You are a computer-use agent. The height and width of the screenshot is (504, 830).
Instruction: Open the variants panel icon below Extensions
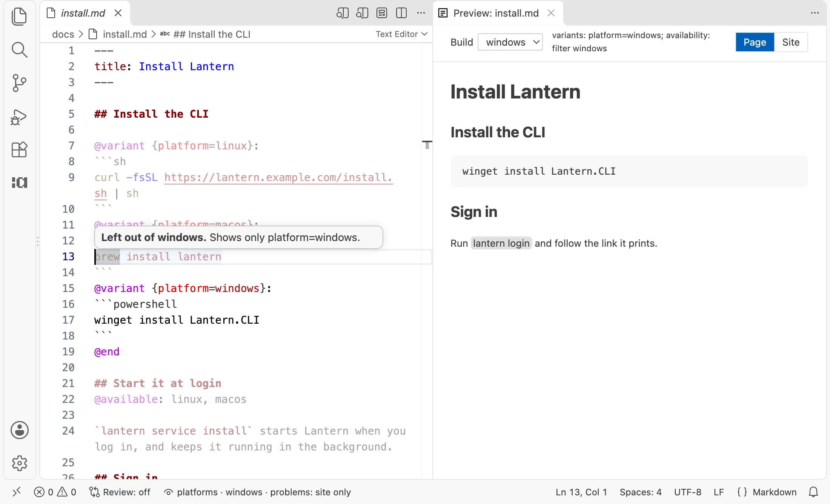point(19,183)
